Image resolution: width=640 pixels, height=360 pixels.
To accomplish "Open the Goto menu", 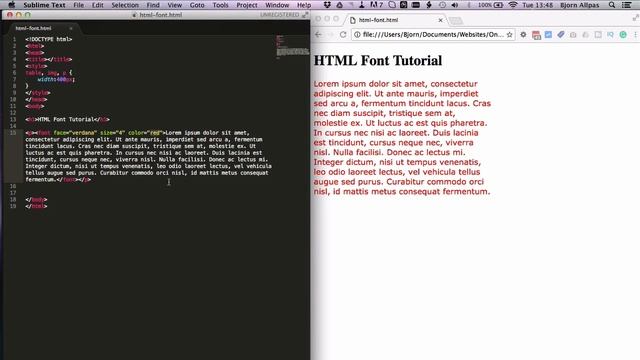I will pos(197,5).
